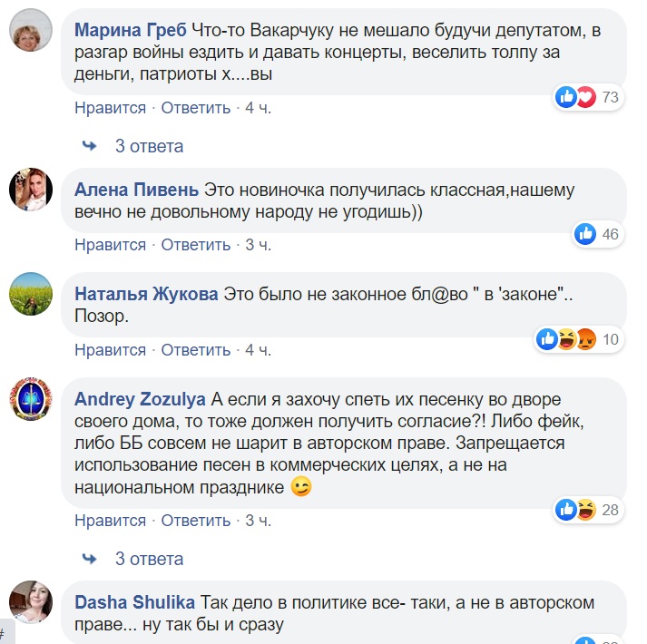Open Andrey Zozulya's profile name link

(140, 399)
